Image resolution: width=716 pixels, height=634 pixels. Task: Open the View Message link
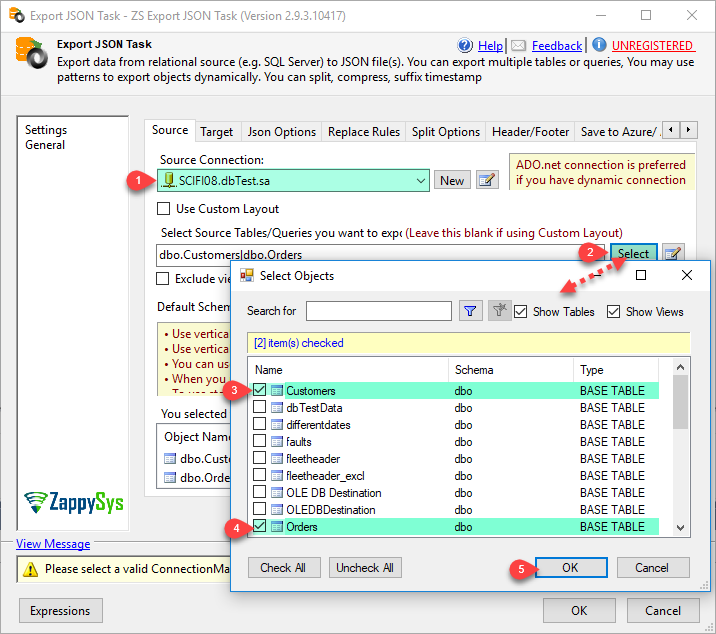pyautogui.click(x=53, y=544)
